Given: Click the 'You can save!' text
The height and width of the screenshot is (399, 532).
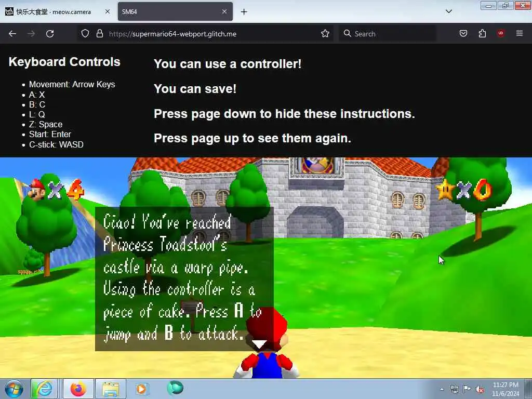Looking at the screenshot, I should click(195, 89).
